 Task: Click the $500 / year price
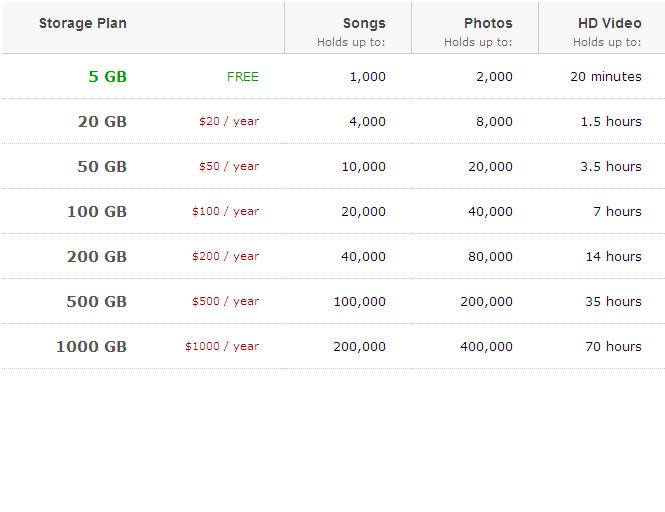click(226, 302)
